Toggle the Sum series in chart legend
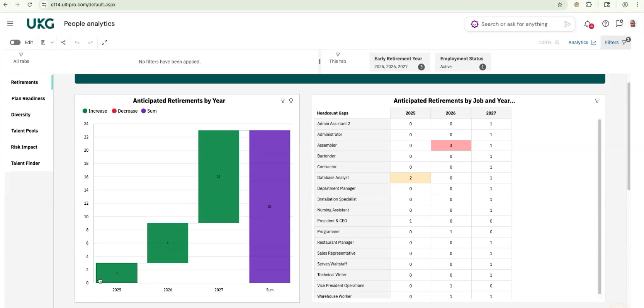 point(149,111)
